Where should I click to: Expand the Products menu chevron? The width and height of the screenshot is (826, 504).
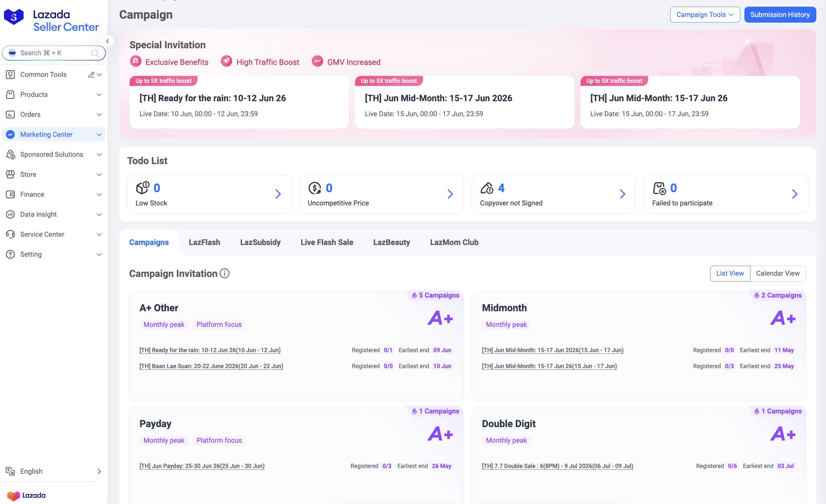tap(99, 95)
